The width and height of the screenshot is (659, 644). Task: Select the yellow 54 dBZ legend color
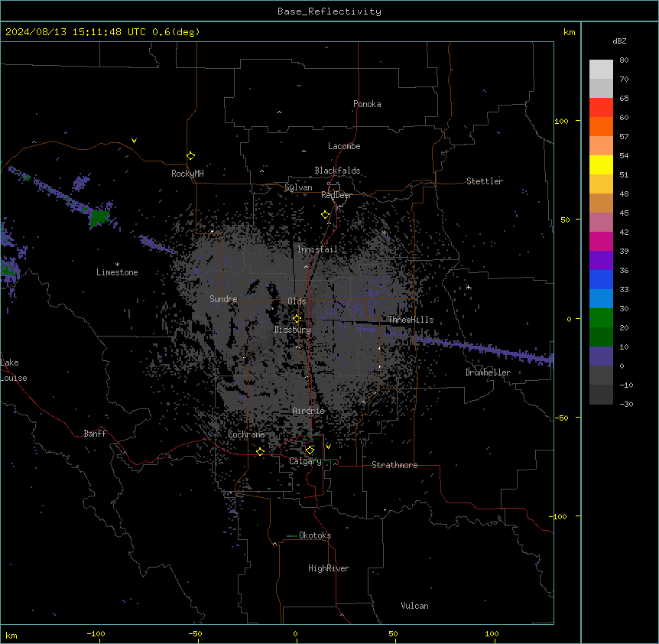601,164
